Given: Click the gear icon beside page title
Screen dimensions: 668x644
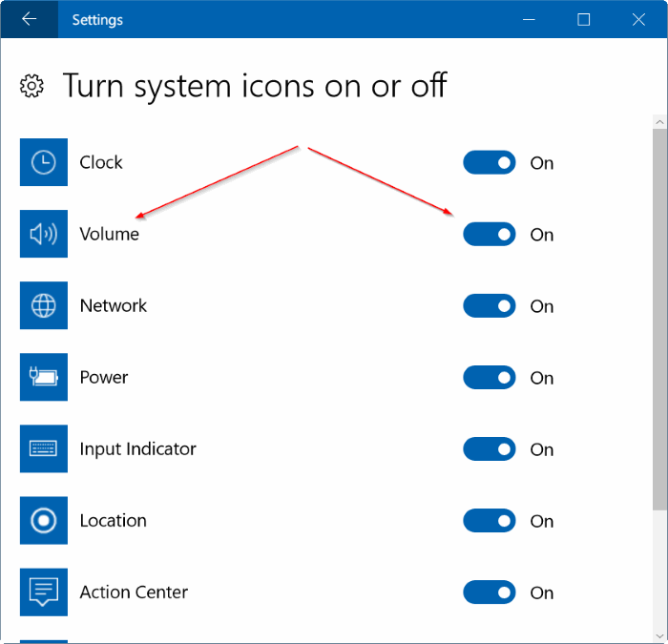Looking at the screenshot, I should coord(31,86).
